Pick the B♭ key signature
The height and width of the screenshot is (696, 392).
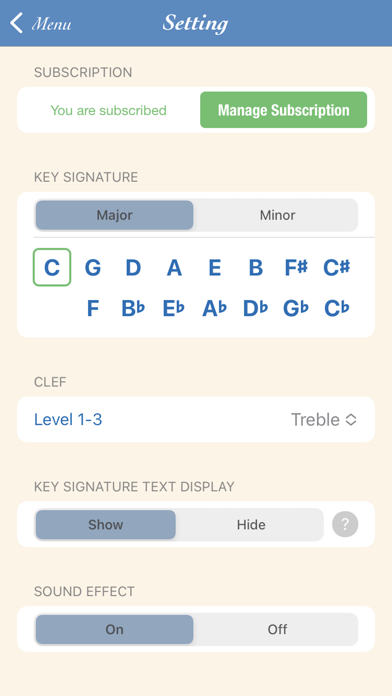coord(133,308)
